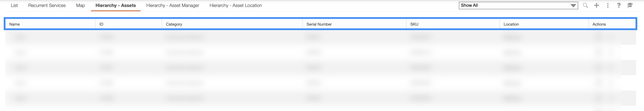
Task: Open Hierarchy - Asset Manager tab
Action: coord(172,6)
